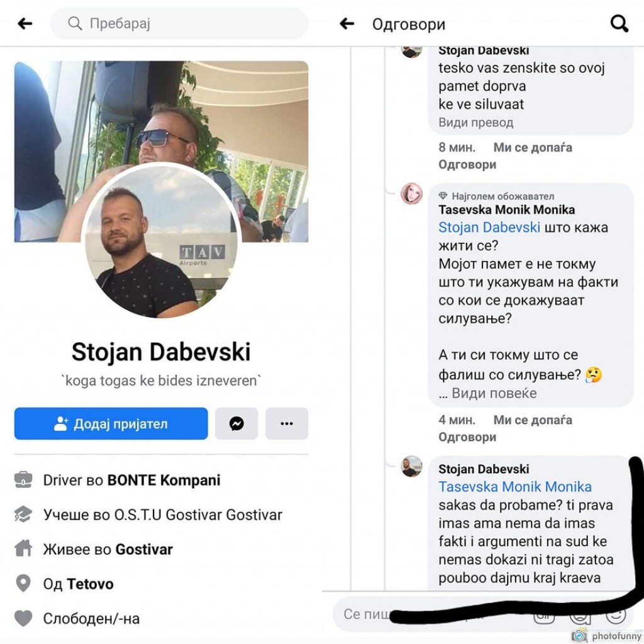Click the Додај пријател button
This screenshot has width=644, height=644.
[x=111, y=423]
